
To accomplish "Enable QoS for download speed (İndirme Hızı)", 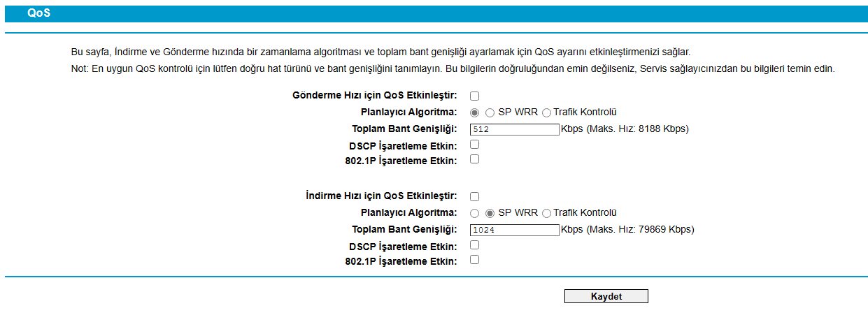I will (x=474, y=196).
